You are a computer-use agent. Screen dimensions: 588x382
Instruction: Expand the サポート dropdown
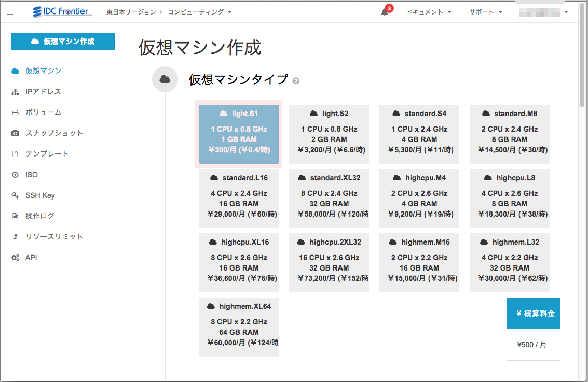coord(484,11)
